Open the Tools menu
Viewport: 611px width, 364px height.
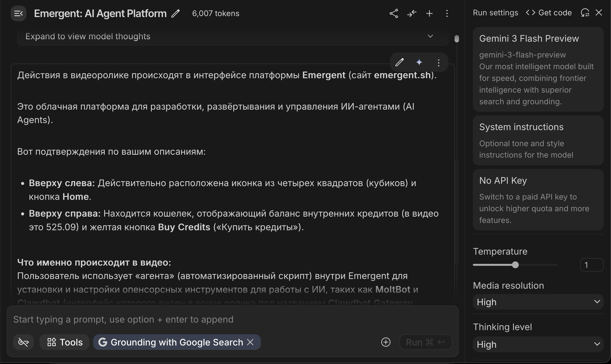click(65, 342)
